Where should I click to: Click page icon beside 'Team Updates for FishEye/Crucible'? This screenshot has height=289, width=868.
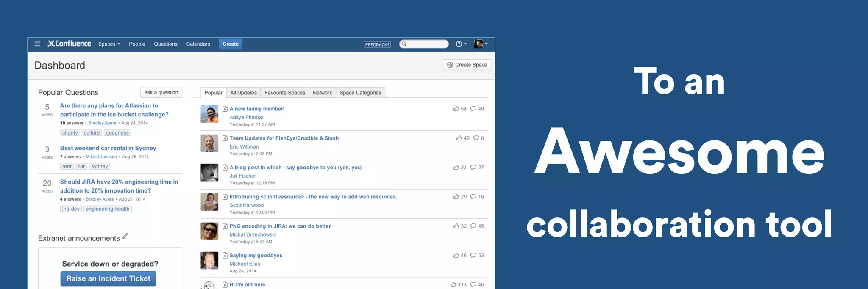(x=225, y=138)
